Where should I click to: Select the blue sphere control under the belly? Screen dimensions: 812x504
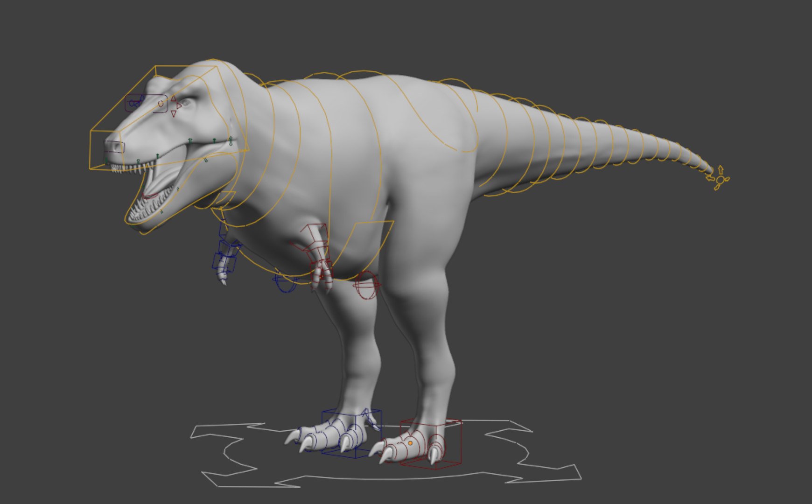tap(285, 282)
